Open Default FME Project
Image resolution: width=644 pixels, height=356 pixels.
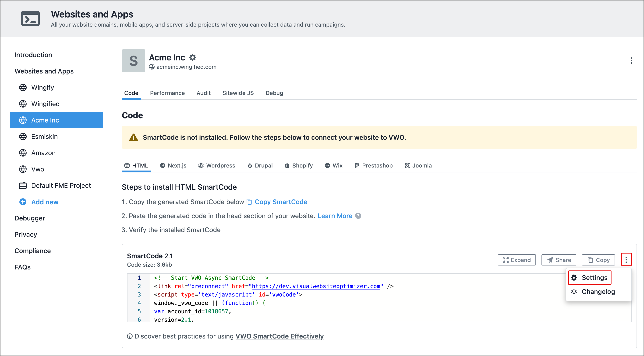point(57,186)
